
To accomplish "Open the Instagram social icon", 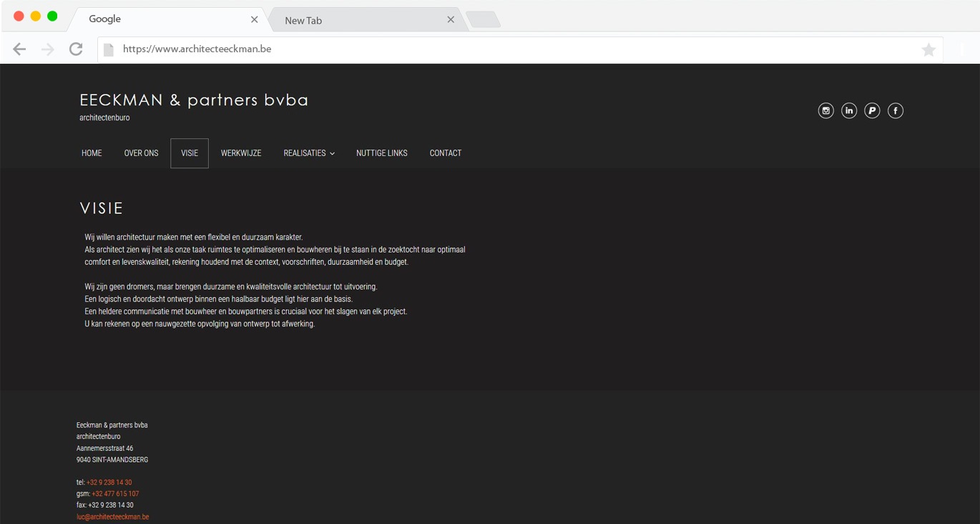I will pyautogui.click(x=825, y=110).
